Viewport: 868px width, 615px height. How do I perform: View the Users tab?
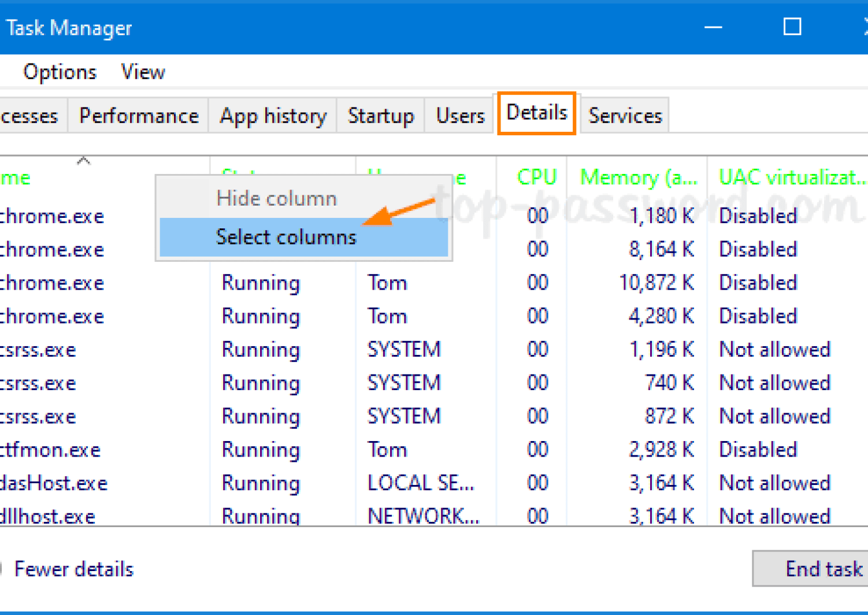pos(460,116)
